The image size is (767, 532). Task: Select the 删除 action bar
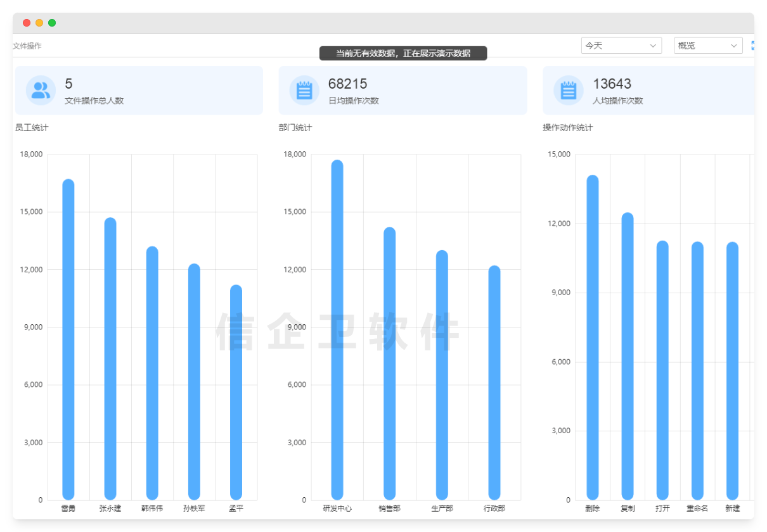point(593,338)
